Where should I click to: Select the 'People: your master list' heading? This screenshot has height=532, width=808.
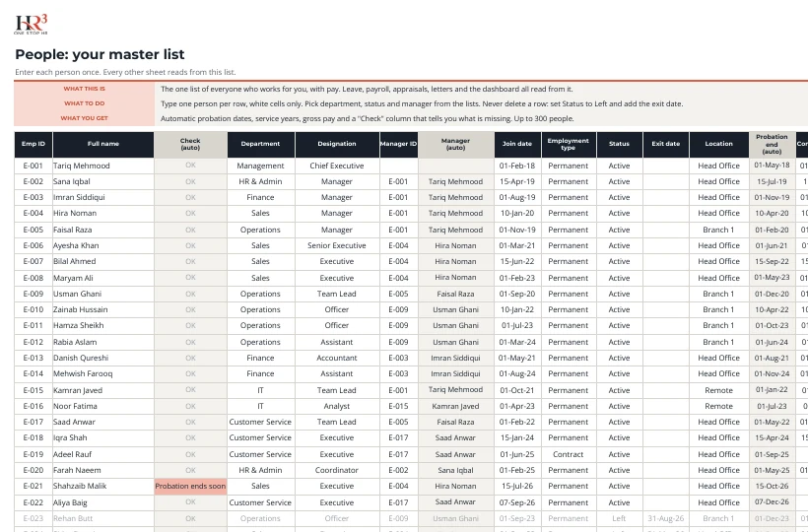point(100,54)
